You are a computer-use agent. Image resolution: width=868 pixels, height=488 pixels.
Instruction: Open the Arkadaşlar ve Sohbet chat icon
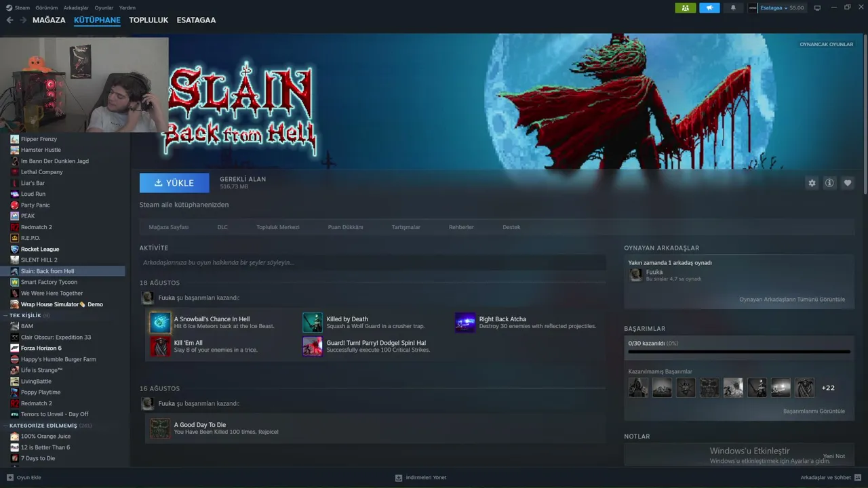(858, 478)
